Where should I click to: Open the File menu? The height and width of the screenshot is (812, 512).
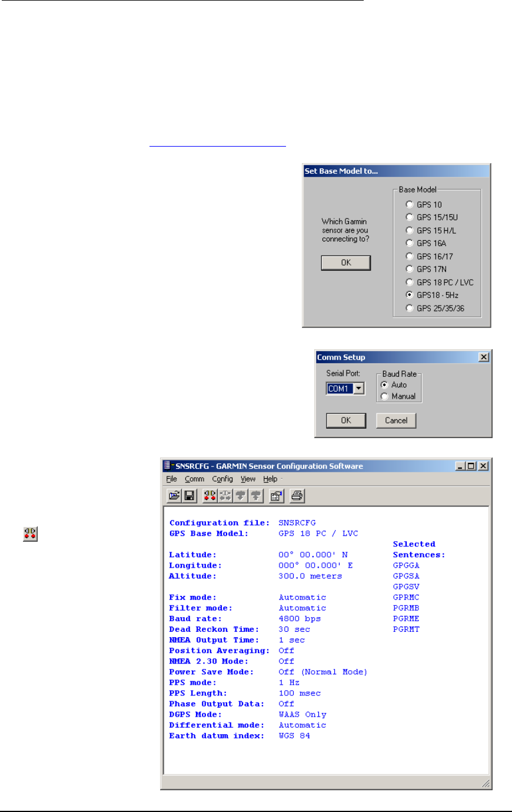pos(171,479)
